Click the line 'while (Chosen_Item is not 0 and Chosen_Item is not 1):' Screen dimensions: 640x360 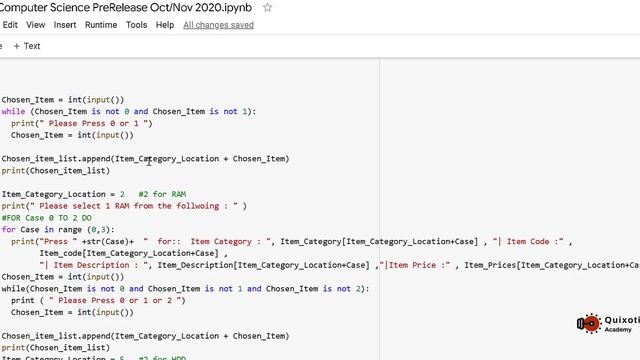point(129,111)
